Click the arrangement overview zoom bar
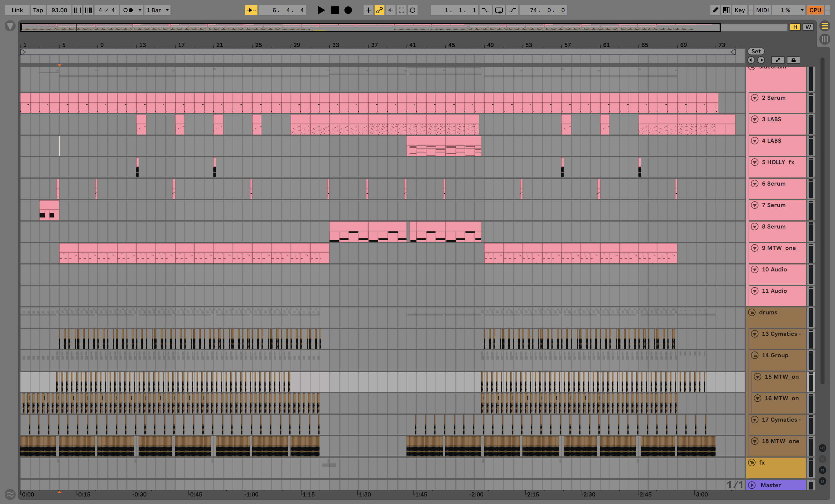Screen dimensions: 835x504 [x=371, y=27]
